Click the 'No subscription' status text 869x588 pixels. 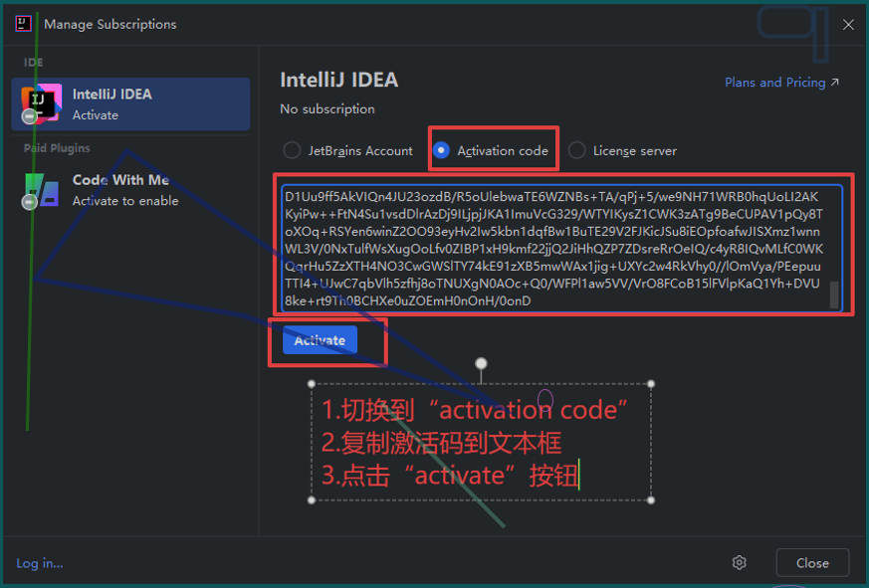[326, 108]
